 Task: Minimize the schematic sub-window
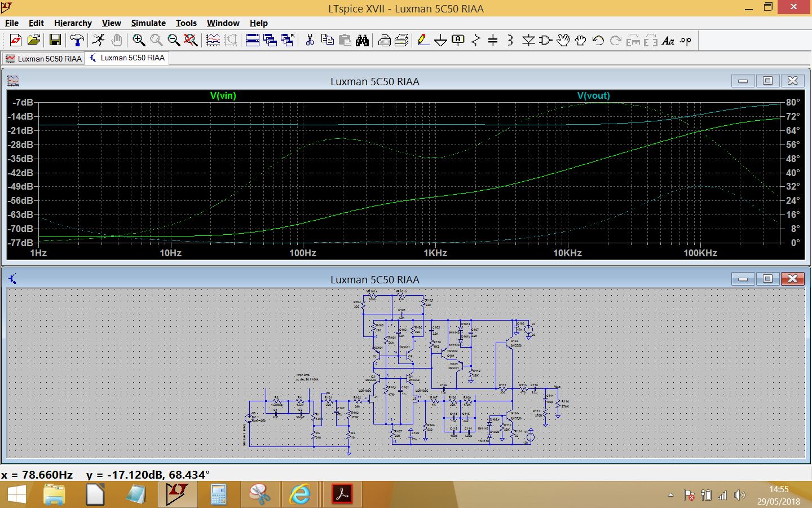[x=743, y=279]
